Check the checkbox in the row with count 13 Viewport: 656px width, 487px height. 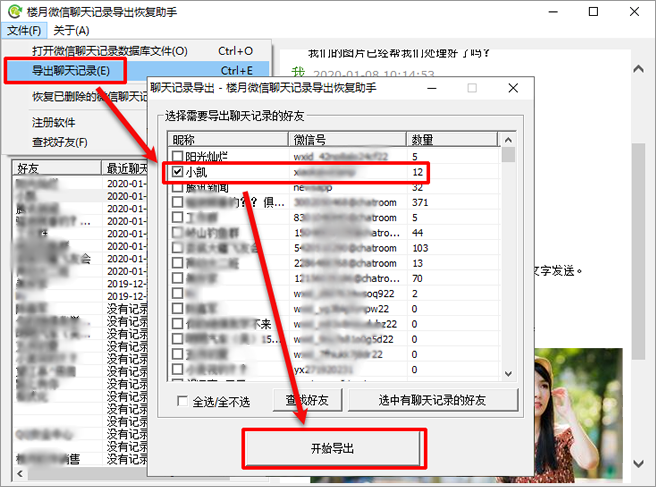tap(177, 263)
